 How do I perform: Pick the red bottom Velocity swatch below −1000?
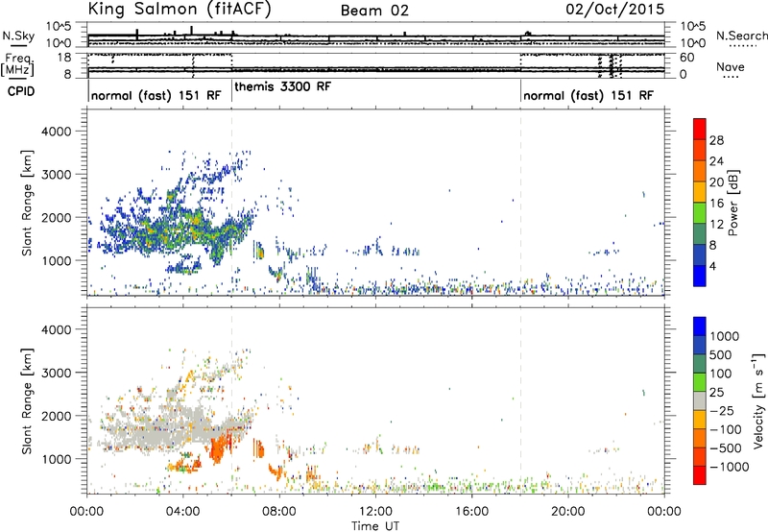(700, 475)
